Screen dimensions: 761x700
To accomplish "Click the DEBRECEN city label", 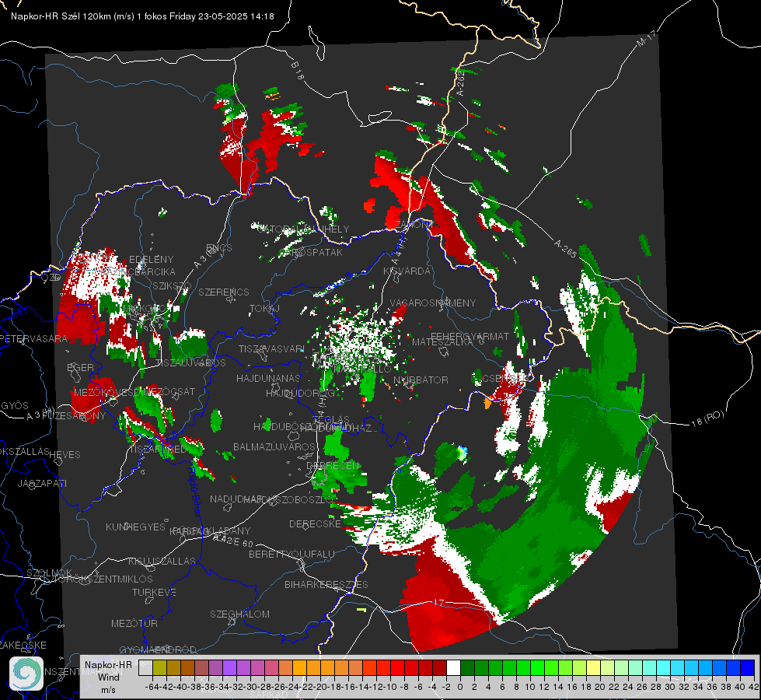I will (333, 465).
